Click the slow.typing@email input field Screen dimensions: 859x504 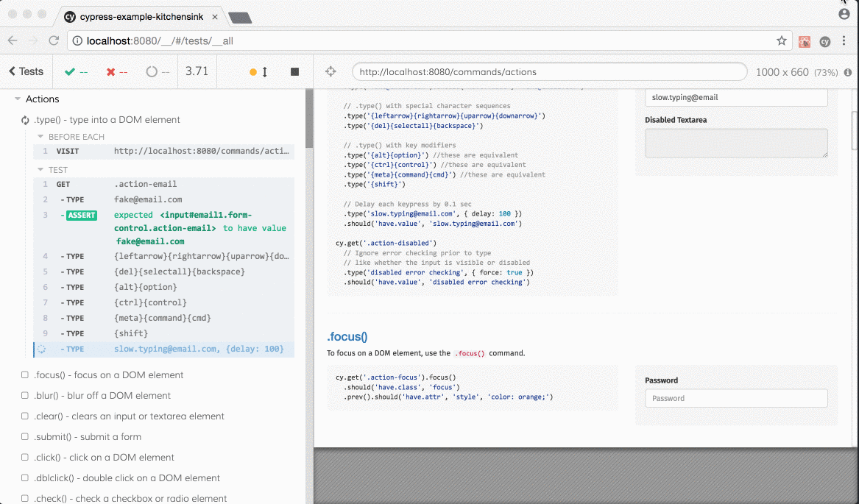point(736,98)
